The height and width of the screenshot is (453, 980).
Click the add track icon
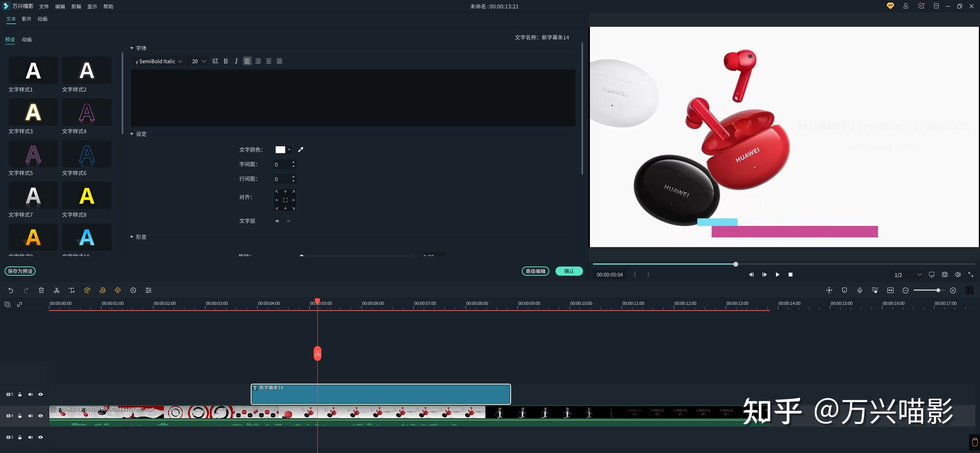(7, 304)
